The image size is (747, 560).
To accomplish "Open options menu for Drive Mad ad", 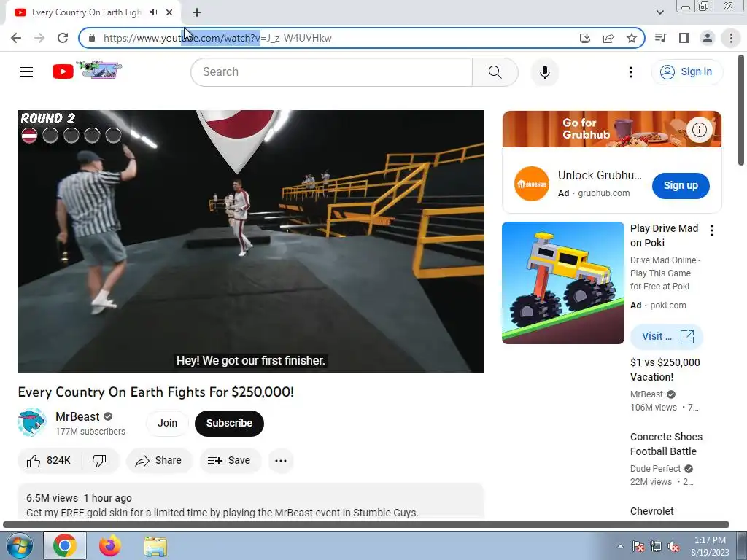I will click(712, 230).
